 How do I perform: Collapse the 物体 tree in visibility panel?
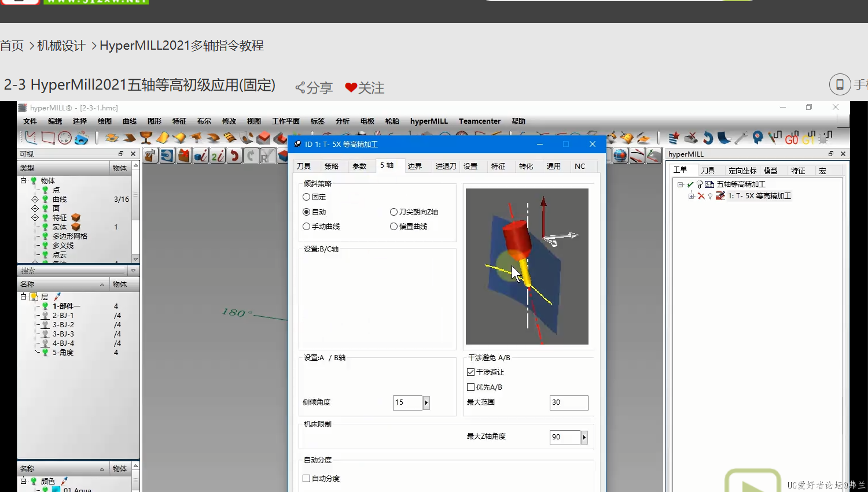pos(24,181)
